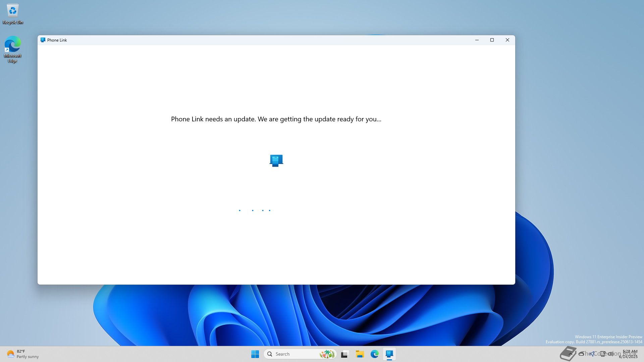This screenshot has height=362, width=644.
Task: Open the Windows Start menu
Action: pos(255,354)
